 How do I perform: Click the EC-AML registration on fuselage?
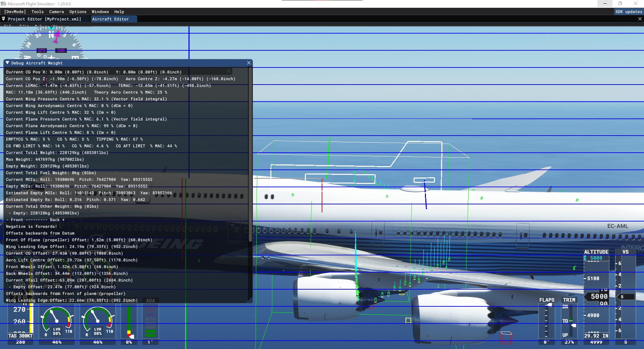tap(618, 226)
